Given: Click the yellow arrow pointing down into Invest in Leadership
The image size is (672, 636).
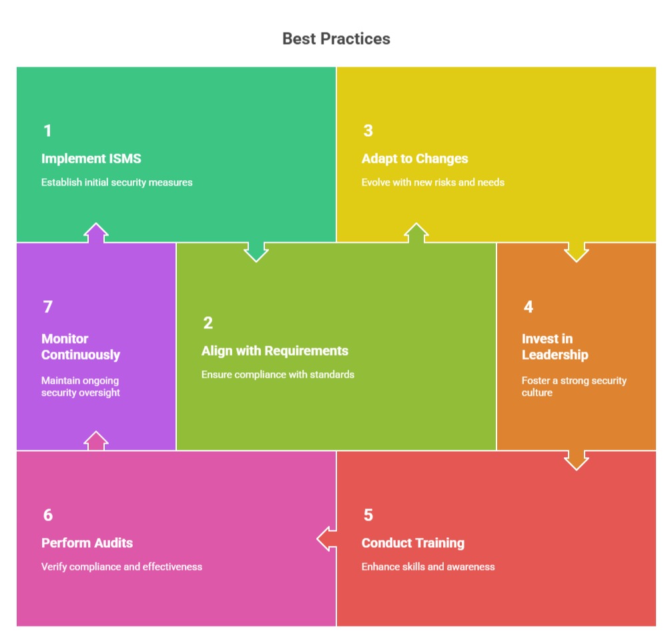Looking at the screenshot, I should (576, 252).
